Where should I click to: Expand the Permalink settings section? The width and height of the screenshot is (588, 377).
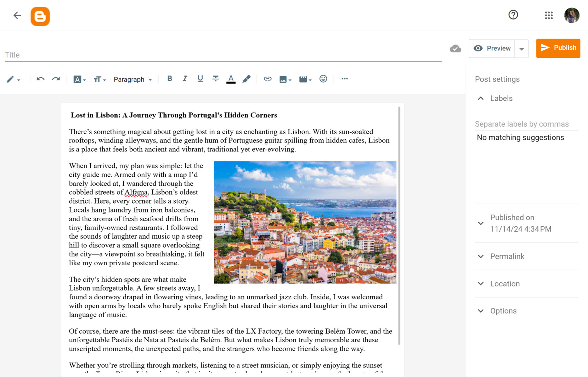tap(480, 256)
